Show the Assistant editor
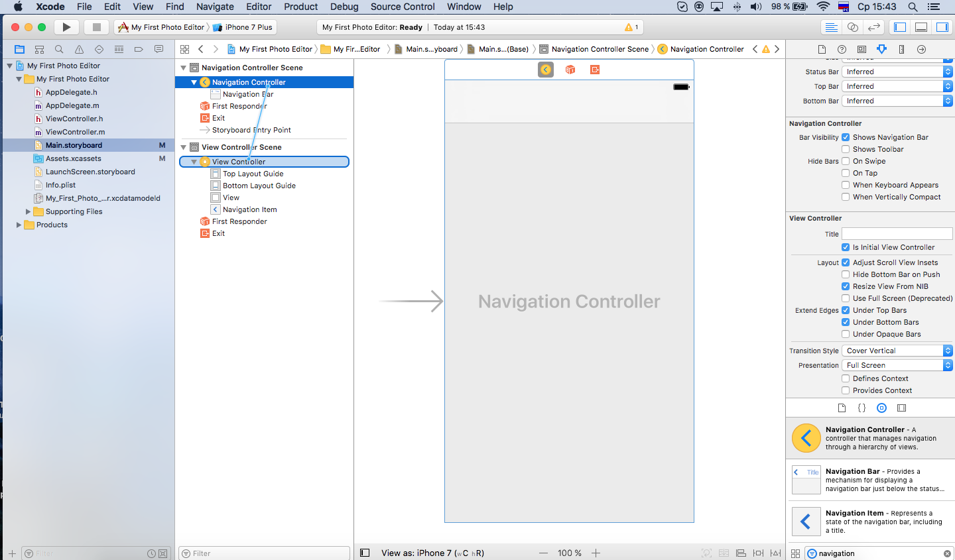 point(853,27)
